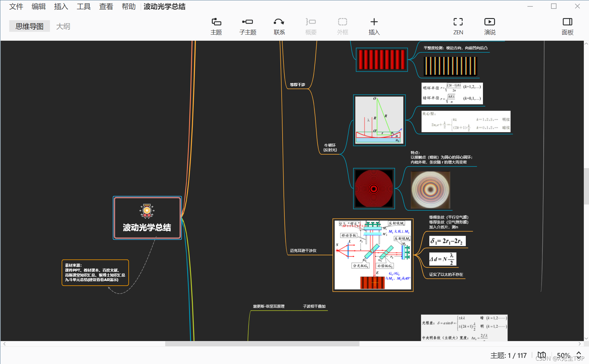Open the 文件 menu
Screen dimensions: 589x364
point(16,6)
